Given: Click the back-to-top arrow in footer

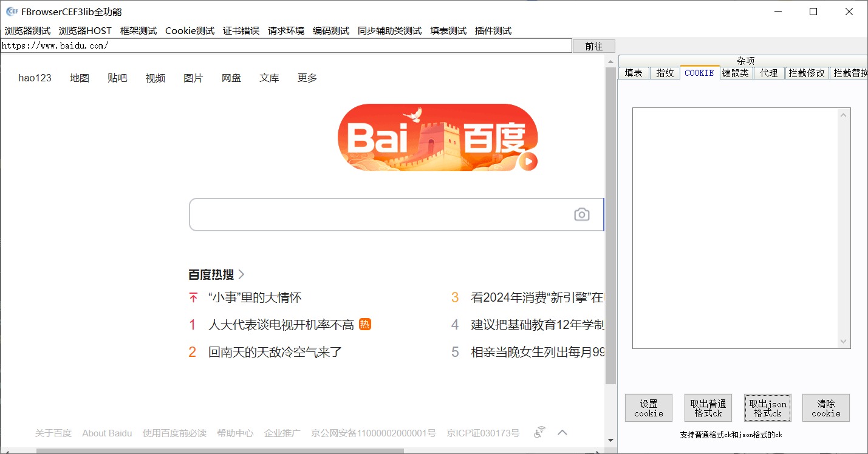Looking at the screenshot, I should pos(562,433).
